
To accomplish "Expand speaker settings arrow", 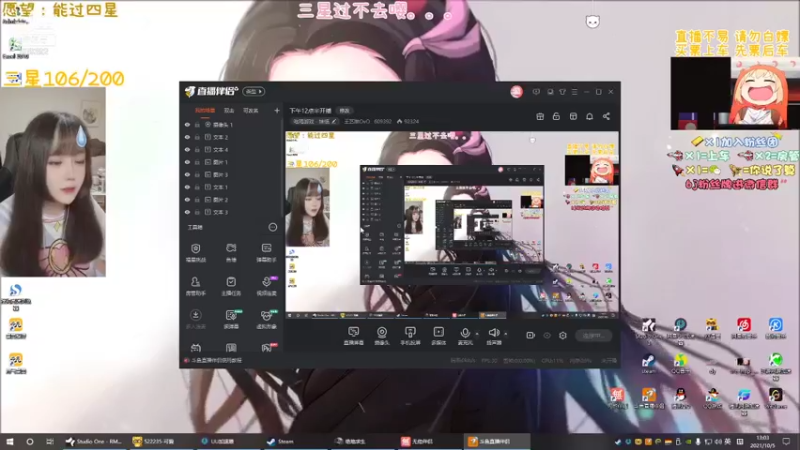I will pos(506,334).
